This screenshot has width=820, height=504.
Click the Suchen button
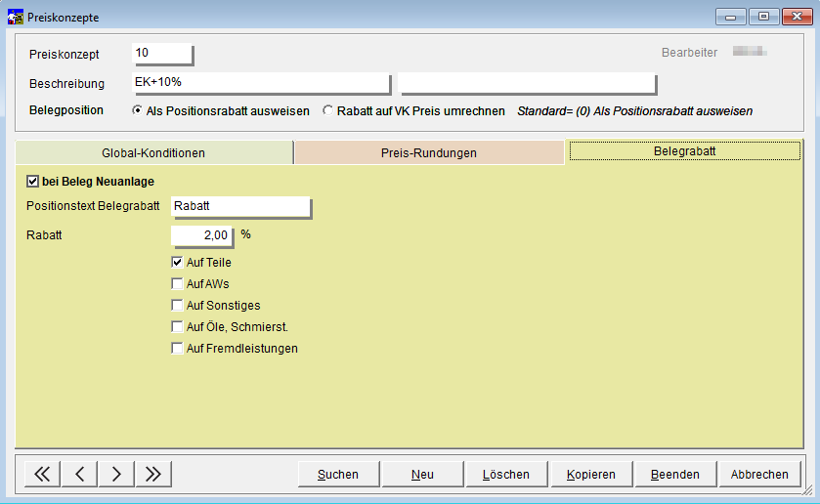(338, 474)
